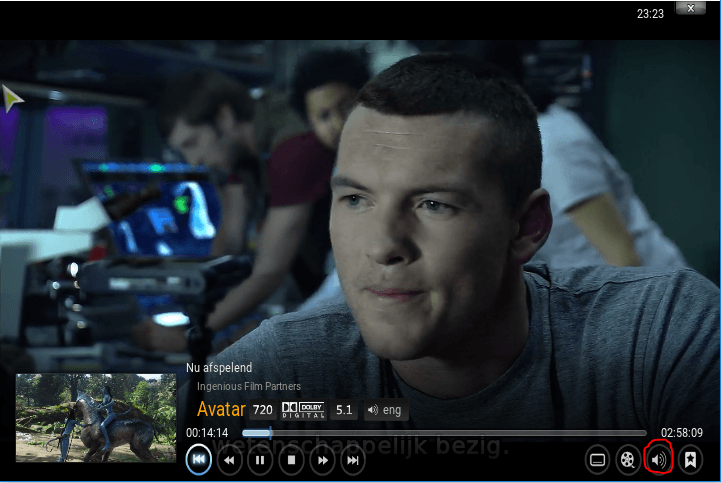This screenshot has width=721, height=483.
Task: Open the subtitles settings icon
Action: click(x=598, y=460)
